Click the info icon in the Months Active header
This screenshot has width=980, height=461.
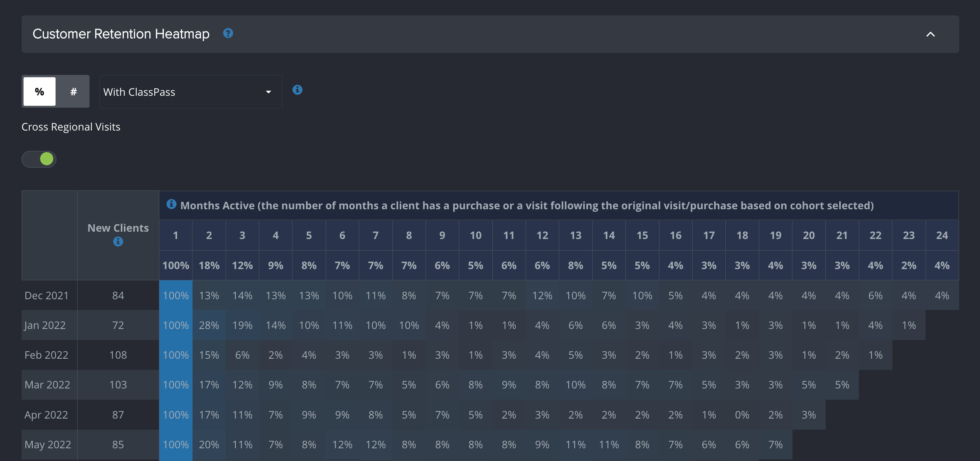click(171, 204)
